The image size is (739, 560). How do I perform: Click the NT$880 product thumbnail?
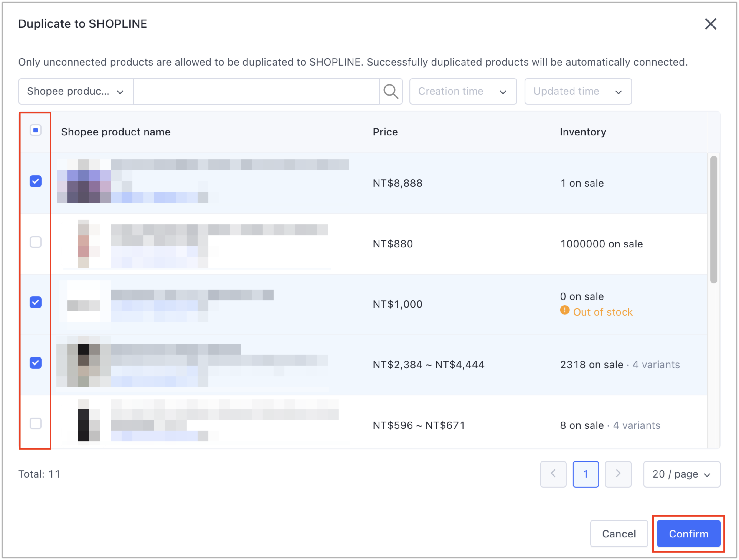pyautogui.click(x=84, y=244)
